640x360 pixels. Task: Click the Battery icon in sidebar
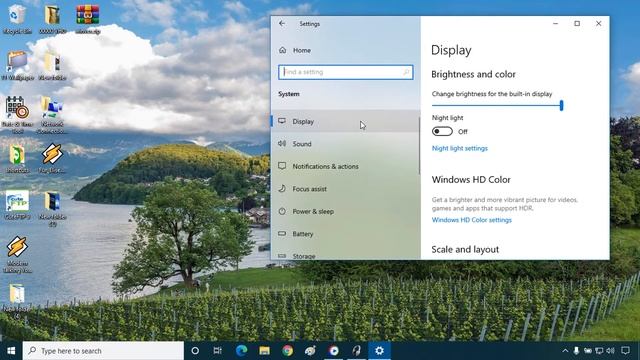(282, 233)
